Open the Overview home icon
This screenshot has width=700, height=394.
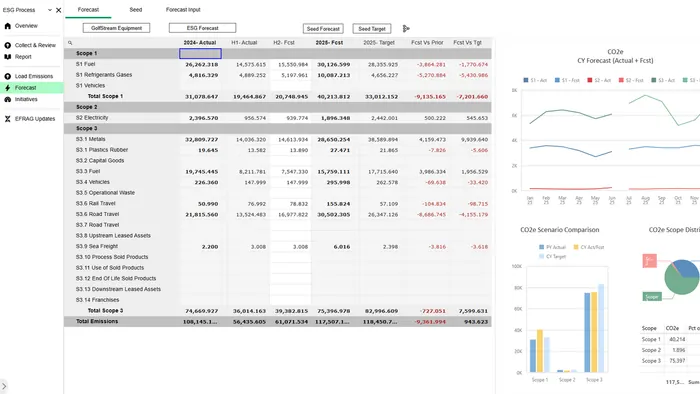point(8,26)
